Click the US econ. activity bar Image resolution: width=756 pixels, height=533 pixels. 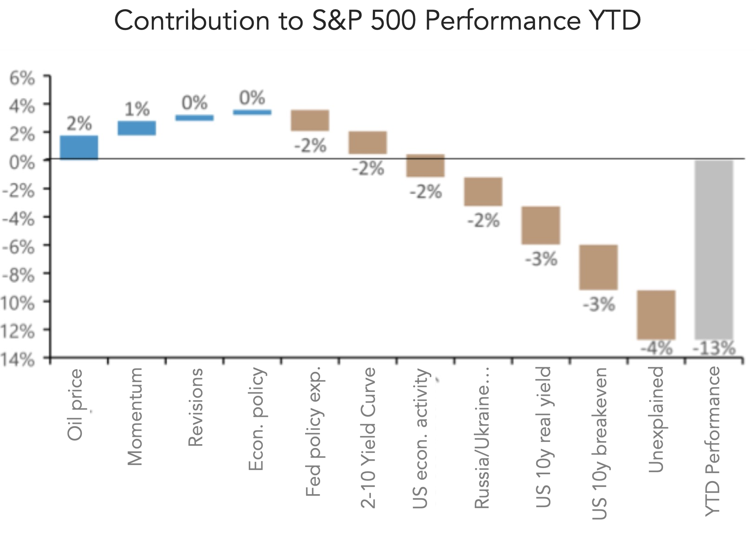(425, 166)
